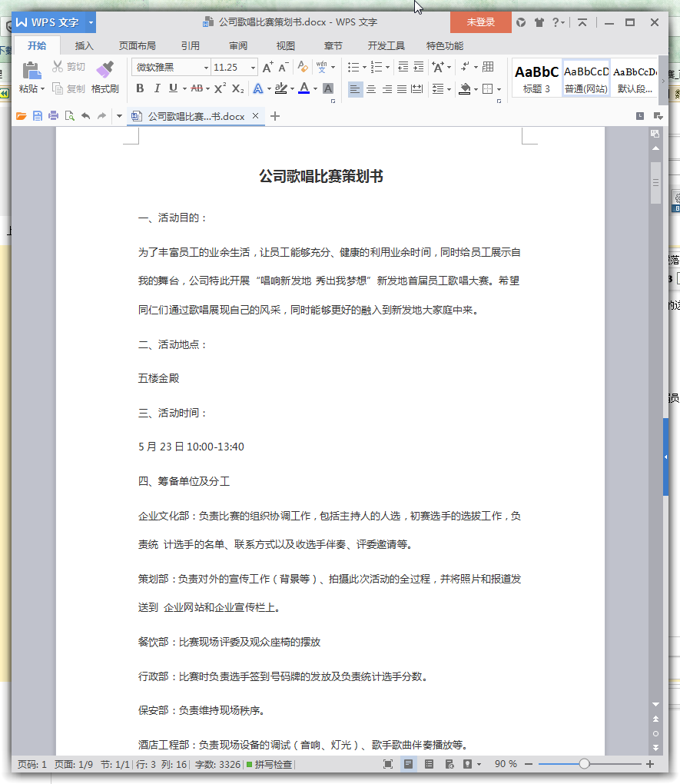Viewport: 680px width, 784px height.
Task: Insert table grid icon in ribbon
Action: 488,67
